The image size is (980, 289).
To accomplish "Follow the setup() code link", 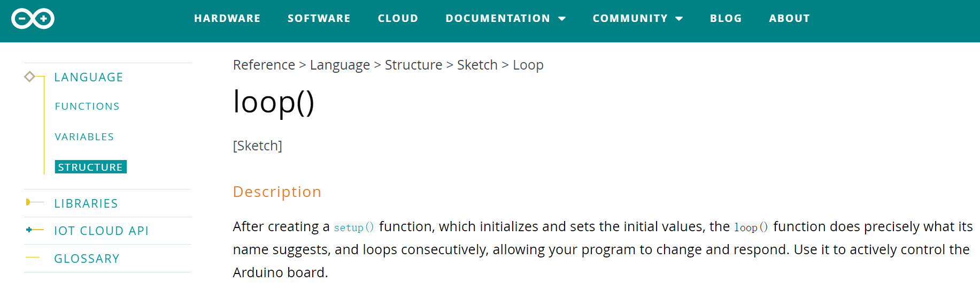I will coord(354,227).
